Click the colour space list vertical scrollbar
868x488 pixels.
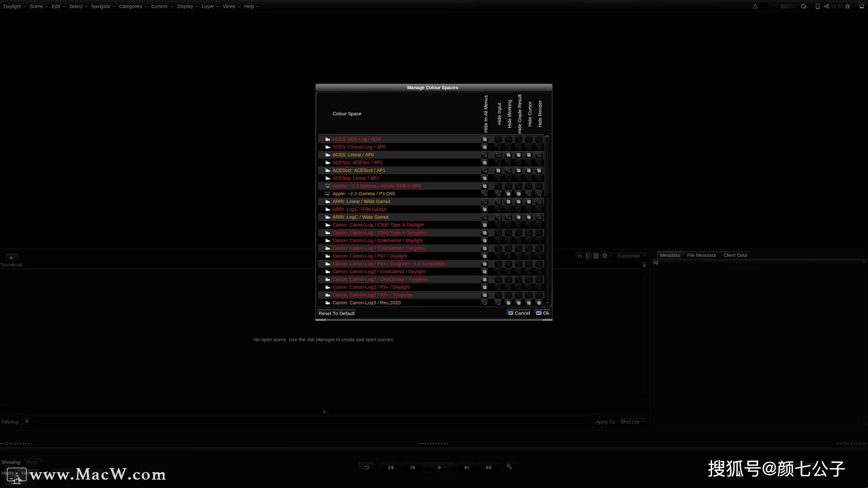click(x=547, y=166)
